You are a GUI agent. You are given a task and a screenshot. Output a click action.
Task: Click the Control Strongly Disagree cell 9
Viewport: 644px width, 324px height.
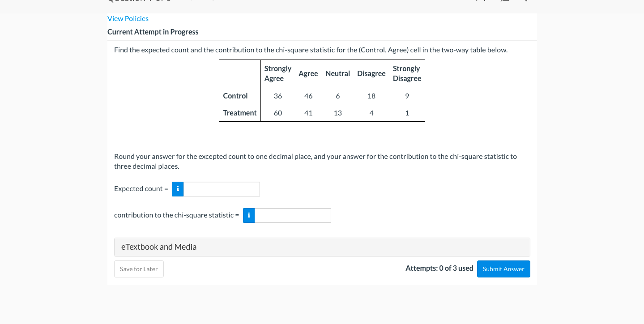coord(407,96)
